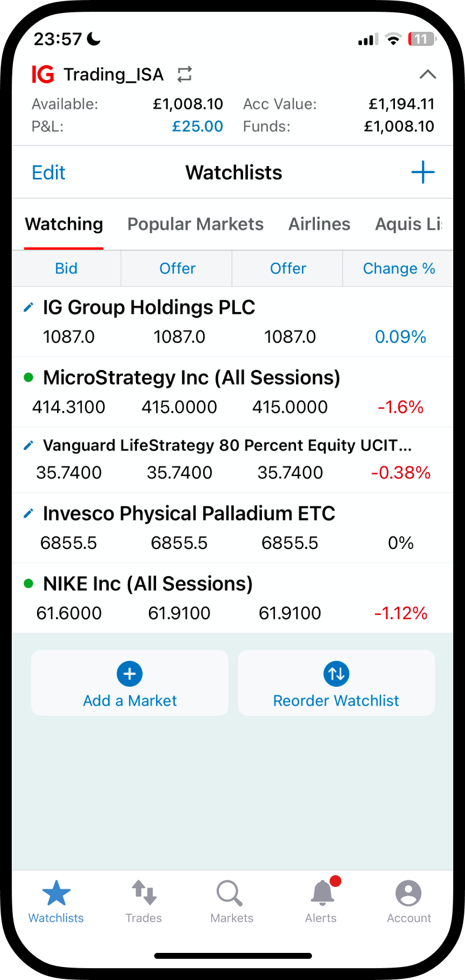The width and height of the screenshot is (465, 980).
Task: Open the Bid column selector
Action: click(67, 269)
